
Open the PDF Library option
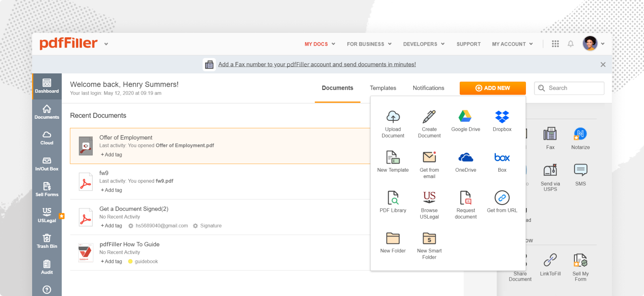tap(393, 202)
